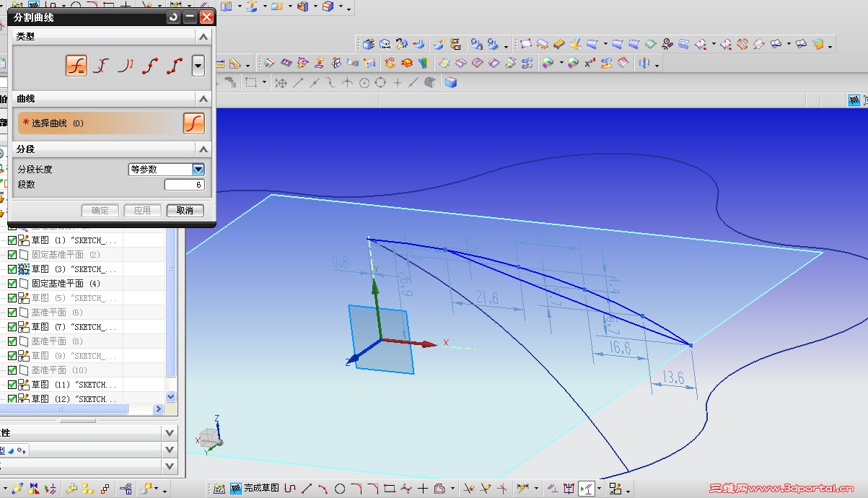Expand the first collapsed panel below navigator
Screen dimensions: 868x498
click(x=170, y=433)
